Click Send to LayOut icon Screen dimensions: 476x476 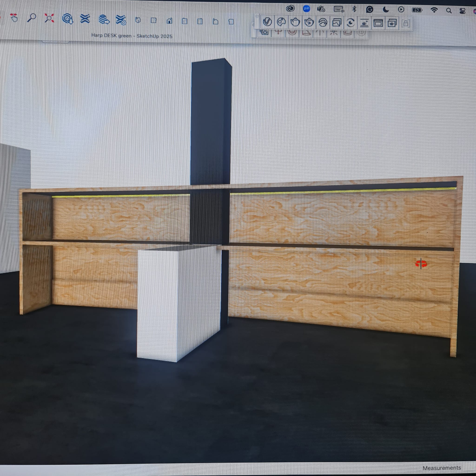pos(104,20)
